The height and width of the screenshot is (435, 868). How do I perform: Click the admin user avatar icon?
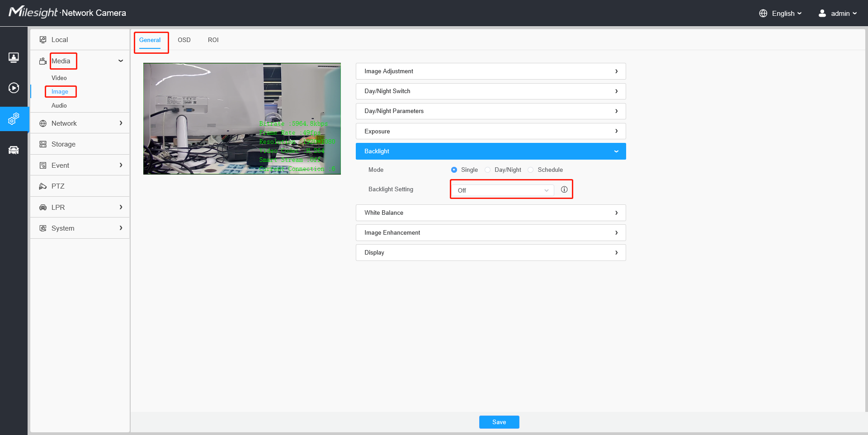coord(822,13)
